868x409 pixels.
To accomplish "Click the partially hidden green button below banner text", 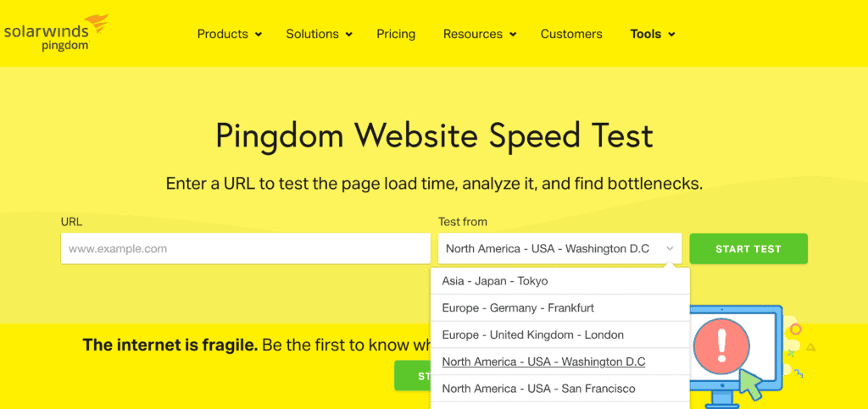I will (x=413, y=376).
